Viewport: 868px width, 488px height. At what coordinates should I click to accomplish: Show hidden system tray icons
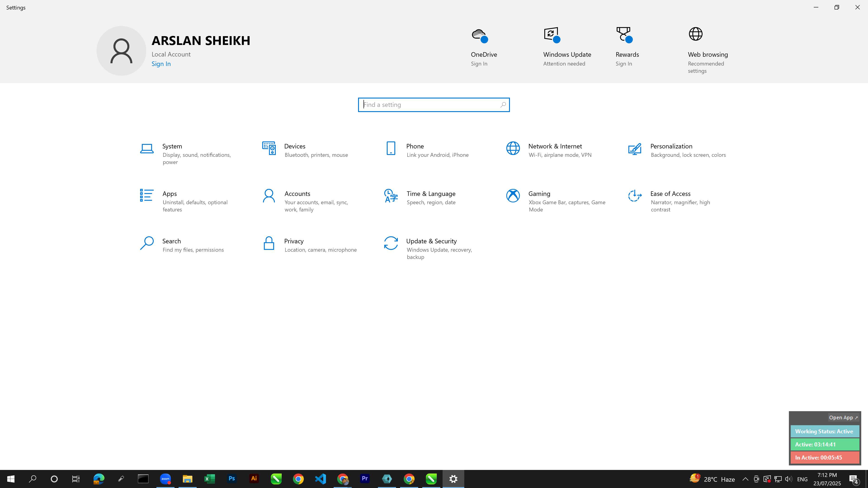coord(745,479)
